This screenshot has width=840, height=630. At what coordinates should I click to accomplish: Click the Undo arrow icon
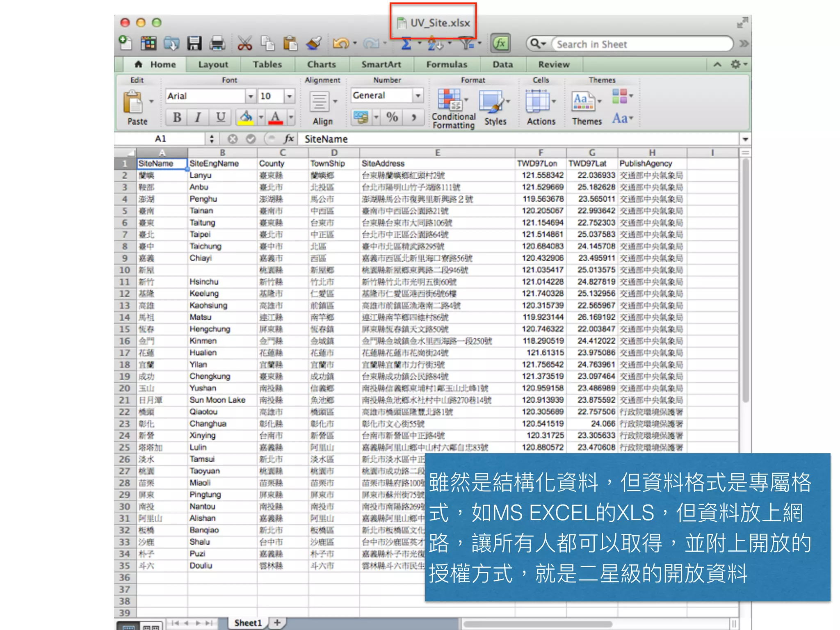coord(340,43)
